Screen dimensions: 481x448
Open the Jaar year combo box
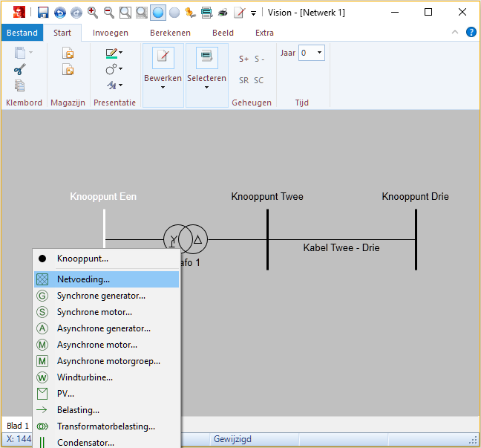click(x=312, y=53)
